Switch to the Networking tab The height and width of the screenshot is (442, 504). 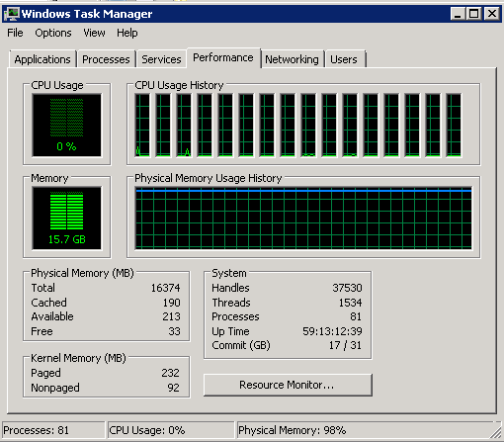[x=292, y=59]
